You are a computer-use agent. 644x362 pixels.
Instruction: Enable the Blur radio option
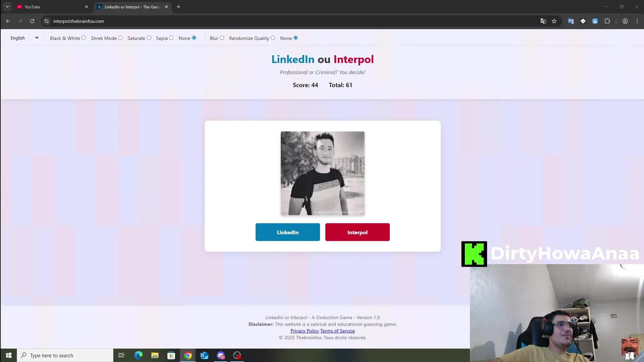(x=222, y=38)
